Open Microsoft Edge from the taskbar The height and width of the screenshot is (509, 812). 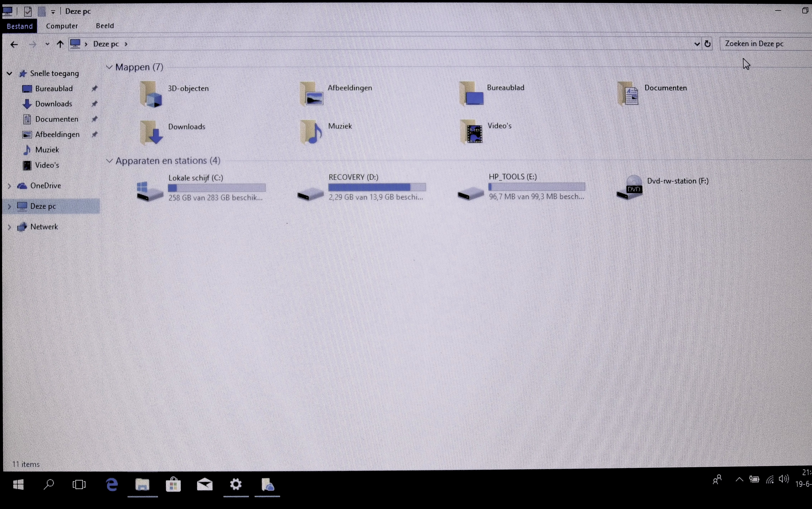tap(112, 485)
